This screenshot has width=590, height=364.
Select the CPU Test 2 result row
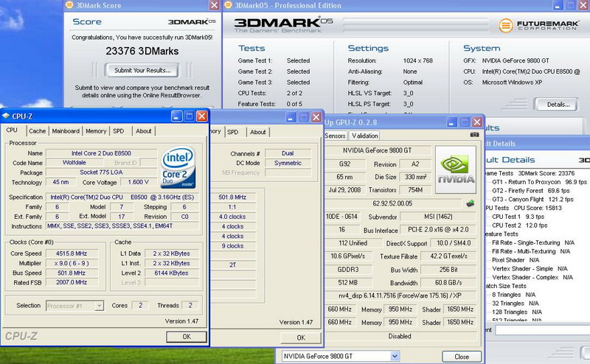click(x=520, y=225)
